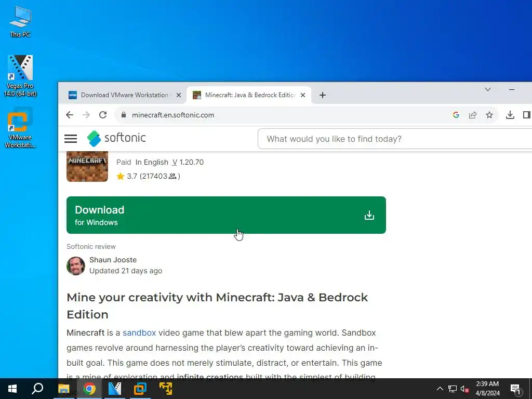Screen dimensions: 532x399
Task: Open File Explorer from taskbar
Action: (x=64, y=389)
